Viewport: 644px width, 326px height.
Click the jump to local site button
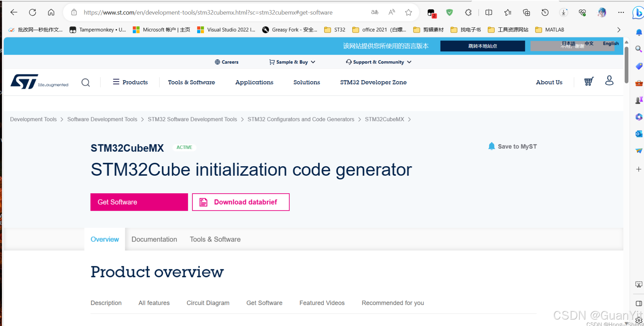[x=482, y=46]
